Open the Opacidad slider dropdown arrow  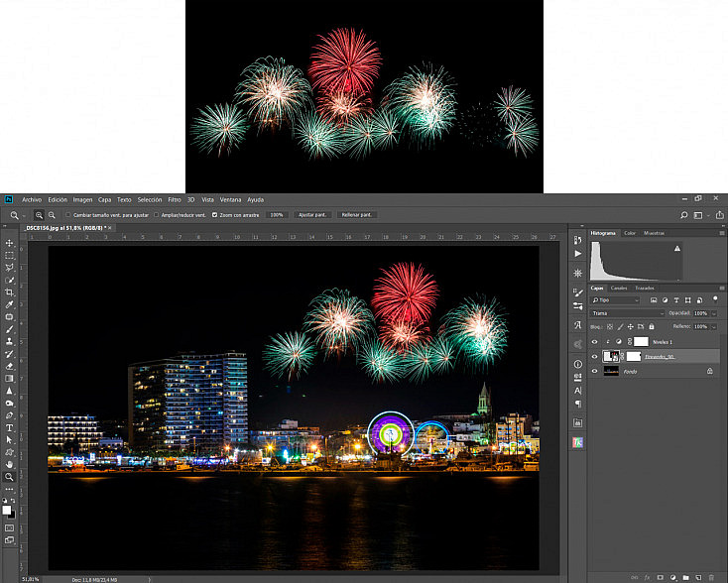(714, 313)
